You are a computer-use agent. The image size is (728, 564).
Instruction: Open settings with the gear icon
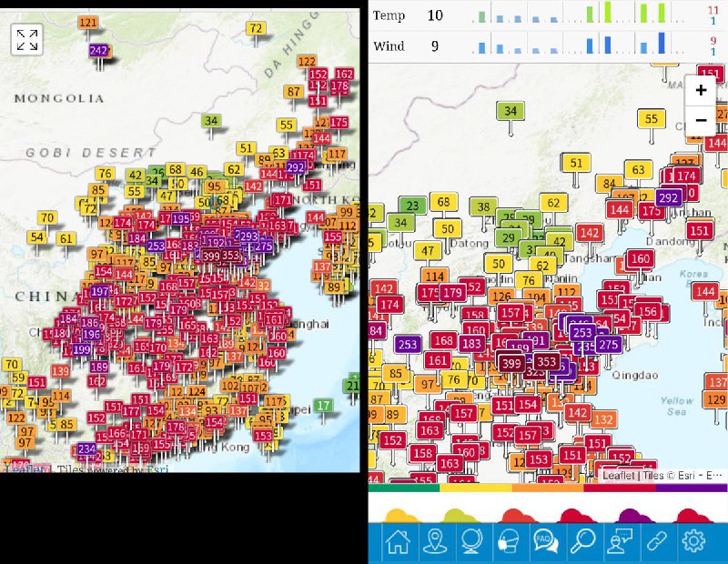click(693, 542)
